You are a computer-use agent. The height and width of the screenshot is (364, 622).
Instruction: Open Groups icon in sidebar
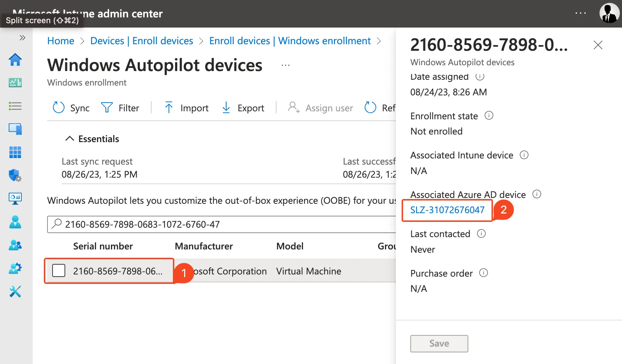(x=15, y=245)
